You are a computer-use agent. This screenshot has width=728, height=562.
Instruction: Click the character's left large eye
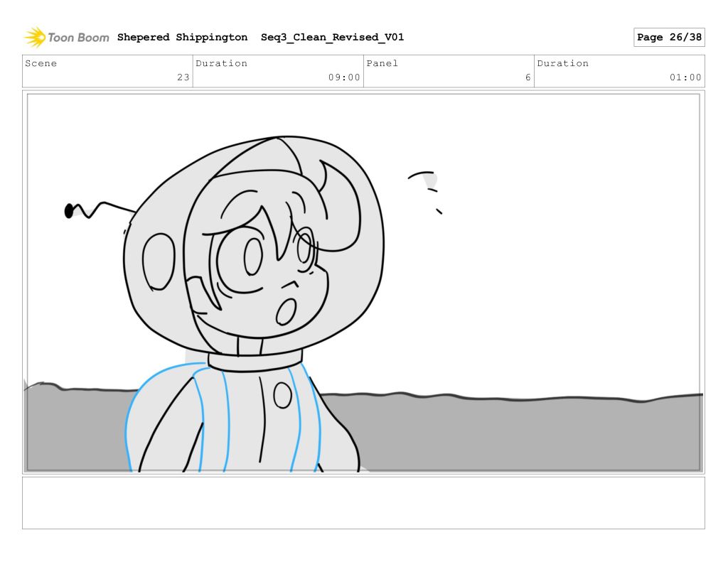click(253, 256)
